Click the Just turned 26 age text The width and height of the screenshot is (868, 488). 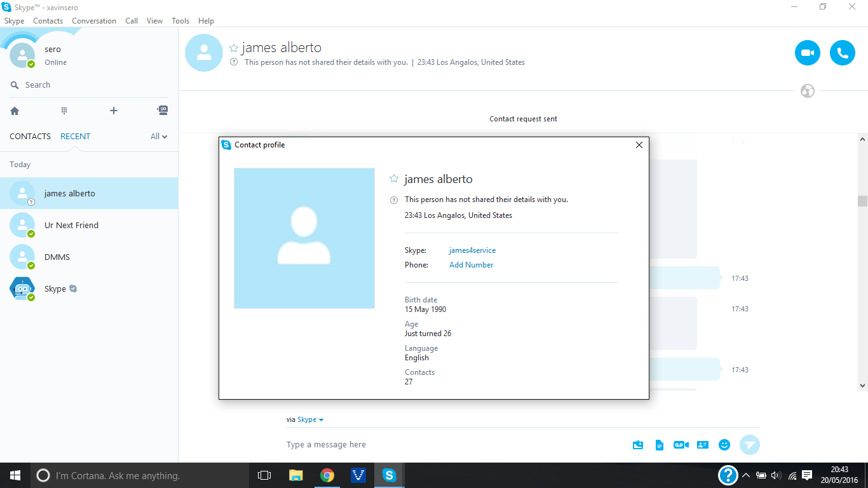(428, 334)
